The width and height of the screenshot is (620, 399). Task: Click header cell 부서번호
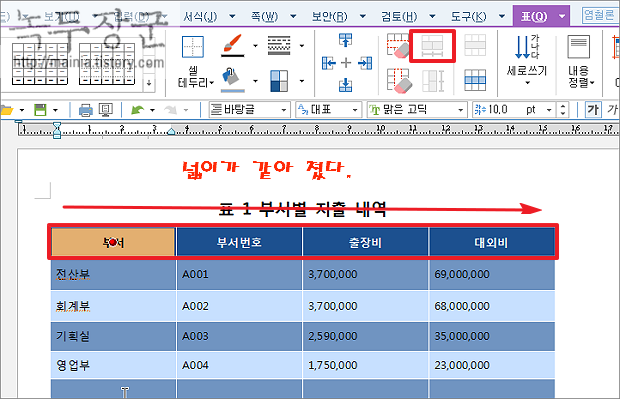(x=239, y=242)
